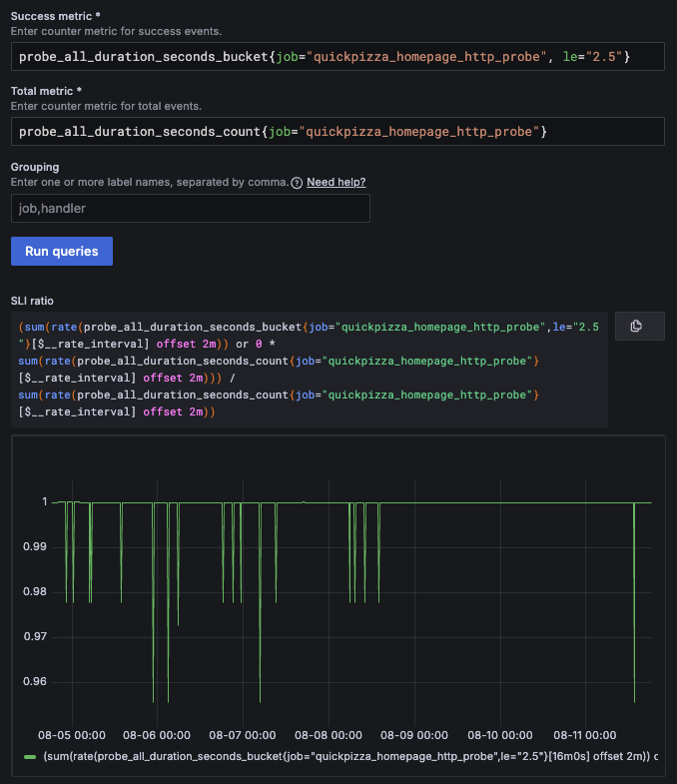Click the Grouping help question mark icon
The height and width of the screenshot is (784, 677).
coord(297,183)
